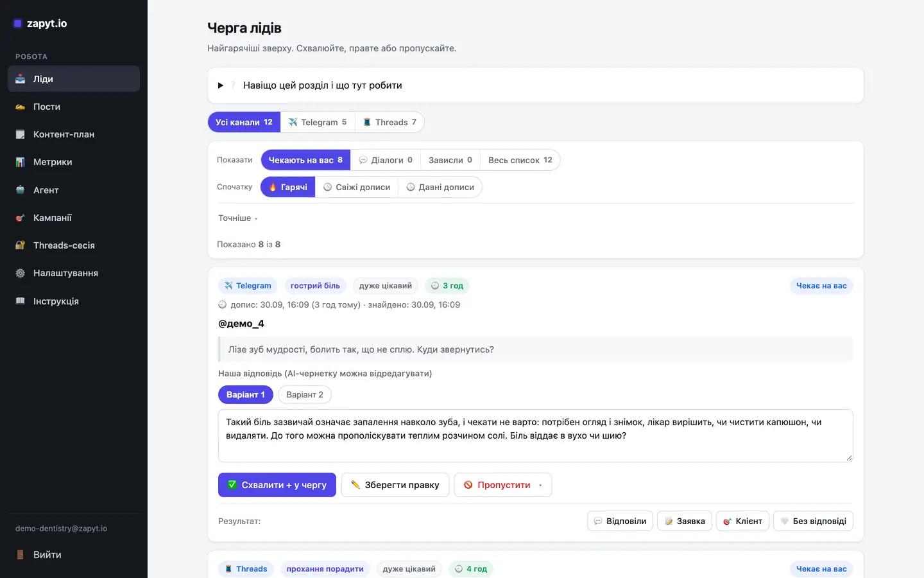
Task: Click the speech bubble icon on Відповіли
Action: tap(598, 521)
